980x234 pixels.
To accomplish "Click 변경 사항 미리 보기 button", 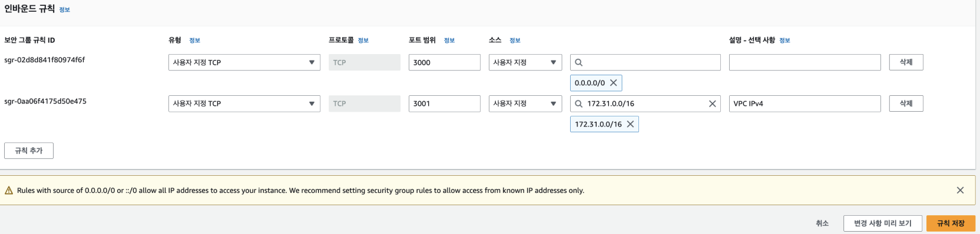I will (883, 223).
